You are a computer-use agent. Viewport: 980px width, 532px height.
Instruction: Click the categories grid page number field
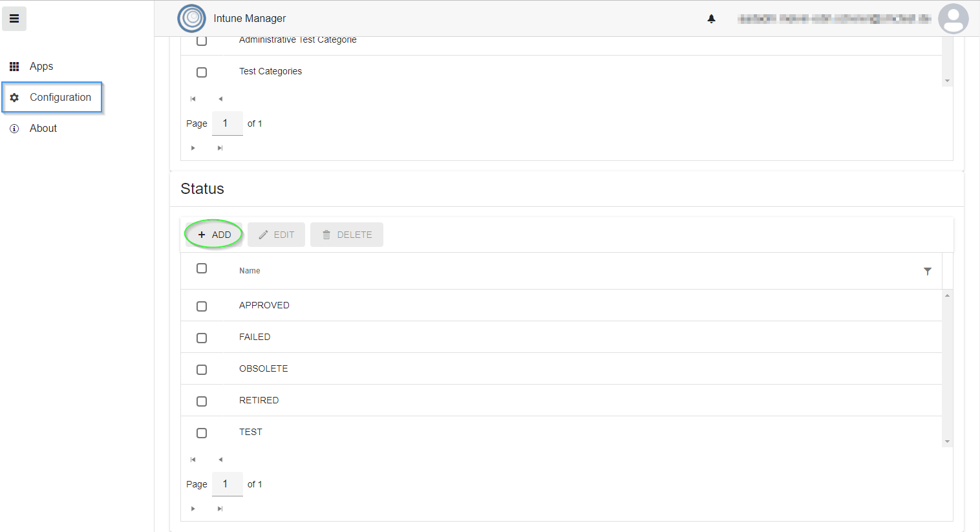click(228, 123)
